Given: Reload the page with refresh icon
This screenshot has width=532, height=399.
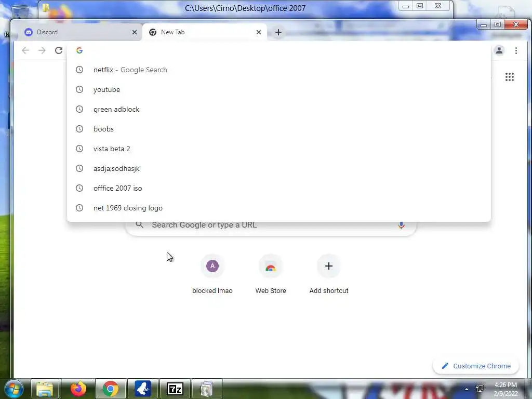Looking at the screenshot, I should pos(59,50).
